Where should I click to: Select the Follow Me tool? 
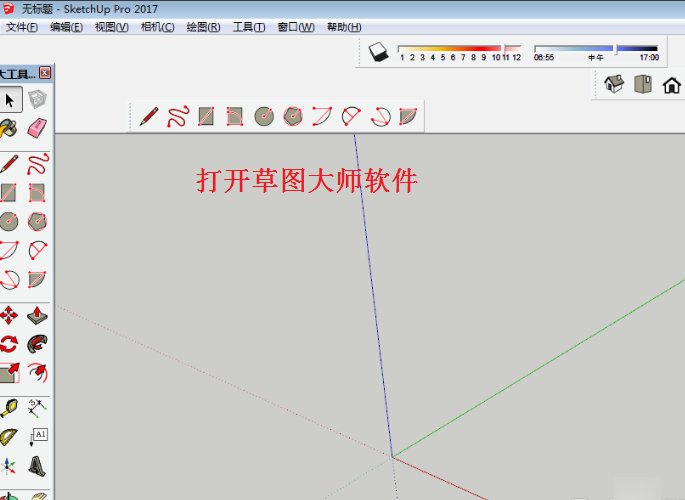[38, 344]
